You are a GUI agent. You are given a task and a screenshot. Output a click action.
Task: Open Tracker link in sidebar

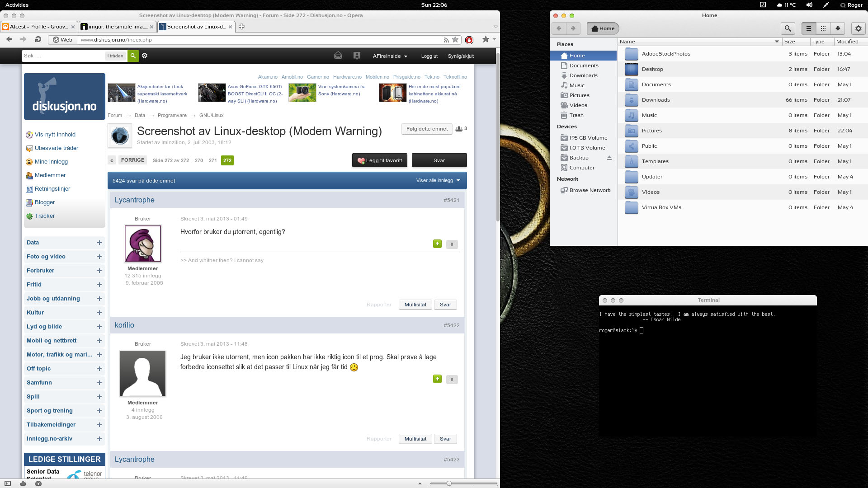pyautogui.click(x=45, y=216)
